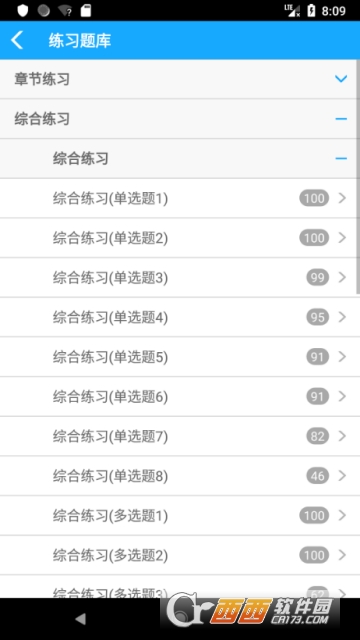Click the vertical scrollbar on the right
Image resolution: width=360 pixels, height=640 pixels.
(358, 177)
